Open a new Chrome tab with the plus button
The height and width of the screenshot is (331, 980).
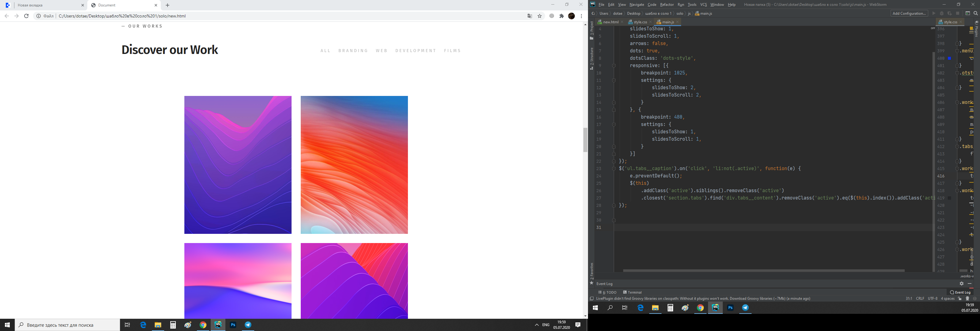coord(168,5)
